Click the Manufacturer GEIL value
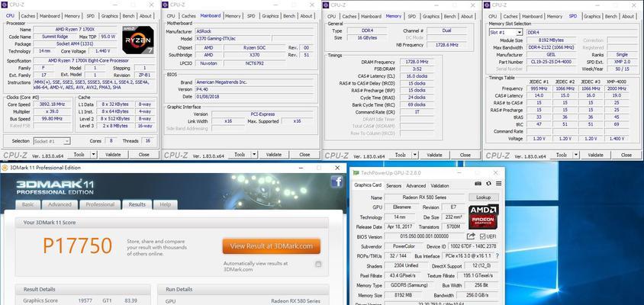Viewport: 644px width, 305px height. [x=551, y=55]
